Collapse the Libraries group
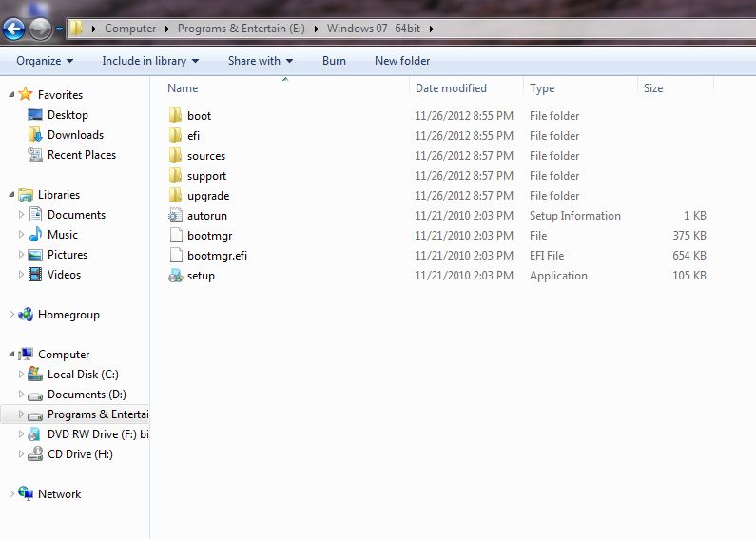 pos(11,194)
